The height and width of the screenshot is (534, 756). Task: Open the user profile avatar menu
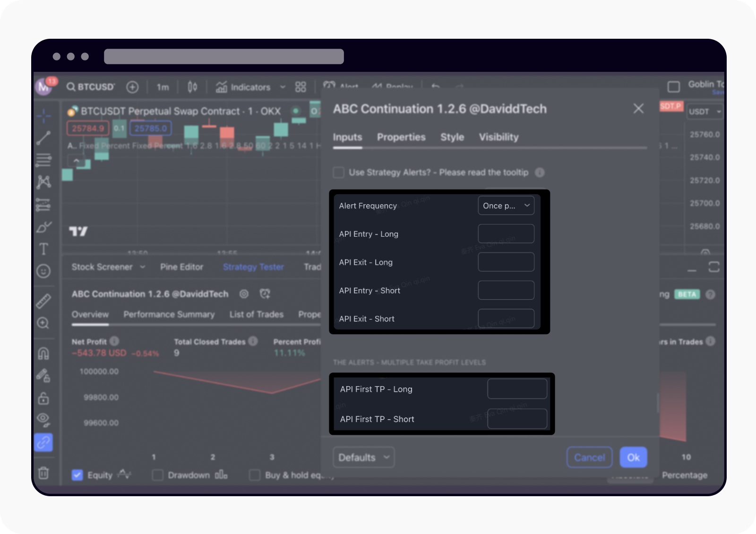coord(44,86)
